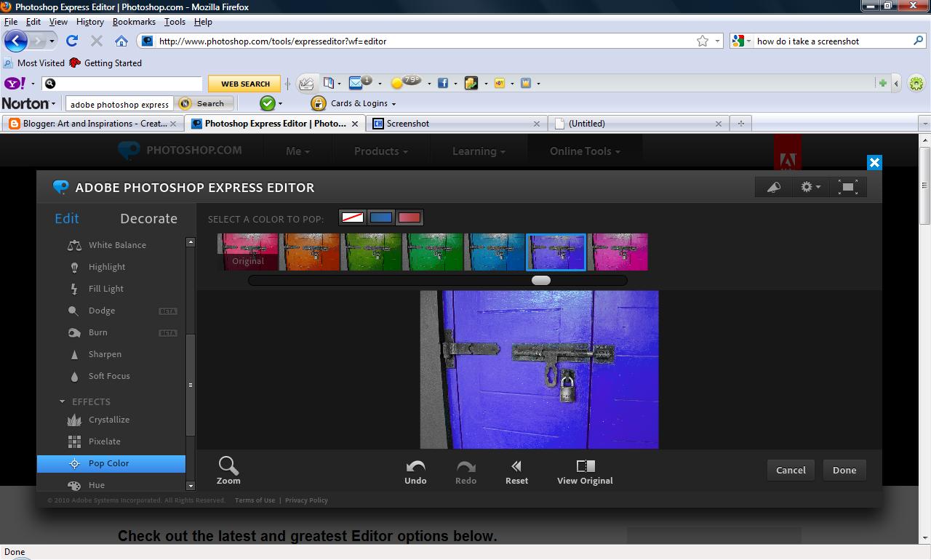Close the Express Editor with blue X
The height and width of the screenshot is (560, 931).
click(874, 163)
